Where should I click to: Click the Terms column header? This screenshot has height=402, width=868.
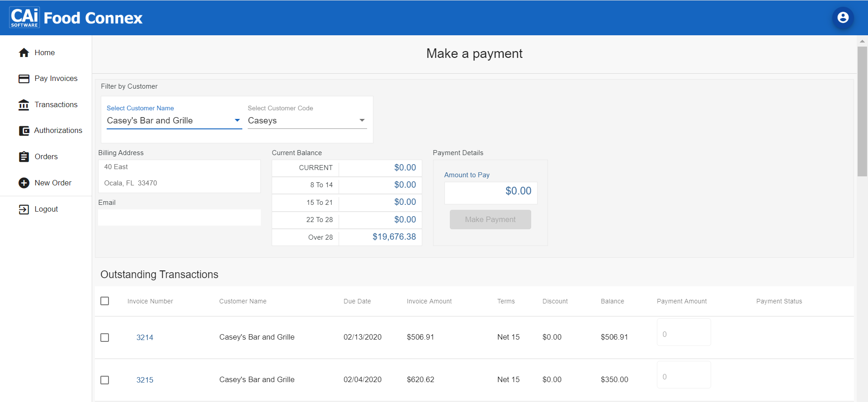coord(506,302)
